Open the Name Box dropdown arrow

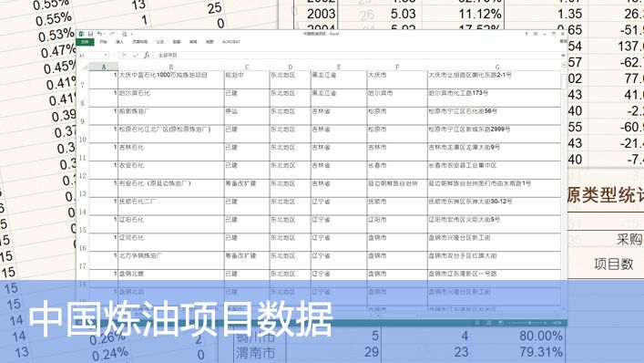(x=106, y=55)
